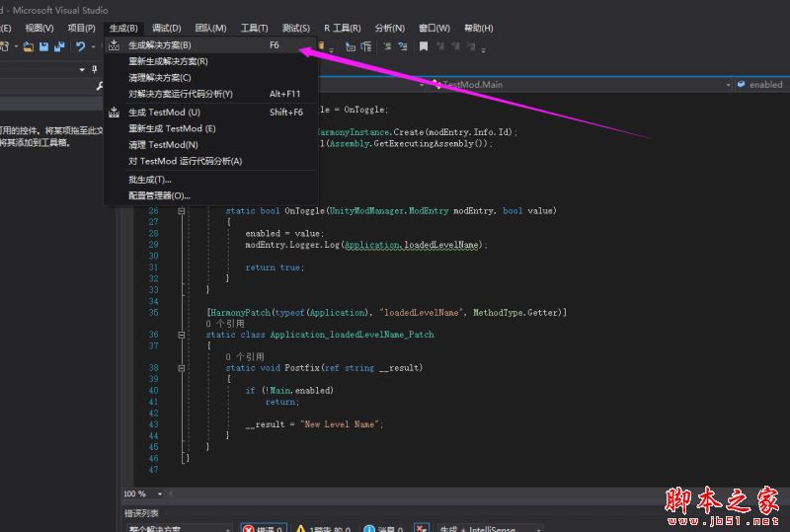This screenshot has height=532, width=790.
Task: Choose Clean TestMod (清理 TestMod)
Action: (x=210, y=144)
